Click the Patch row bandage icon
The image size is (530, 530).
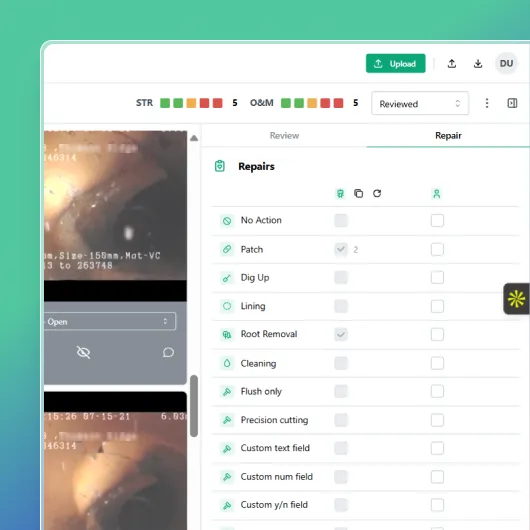coord(227,249)
